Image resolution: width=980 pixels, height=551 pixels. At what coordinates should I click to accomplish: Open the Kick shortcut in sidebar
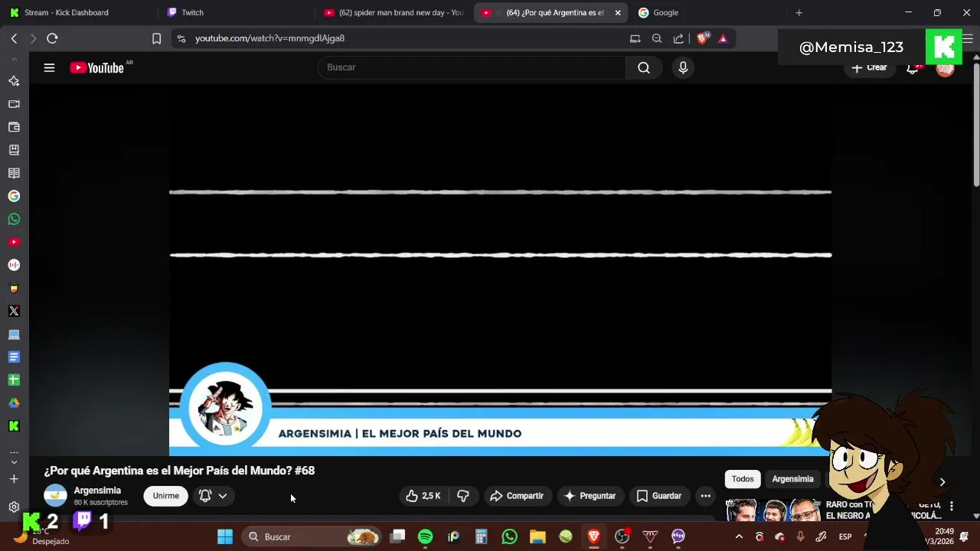click(14, 425)
